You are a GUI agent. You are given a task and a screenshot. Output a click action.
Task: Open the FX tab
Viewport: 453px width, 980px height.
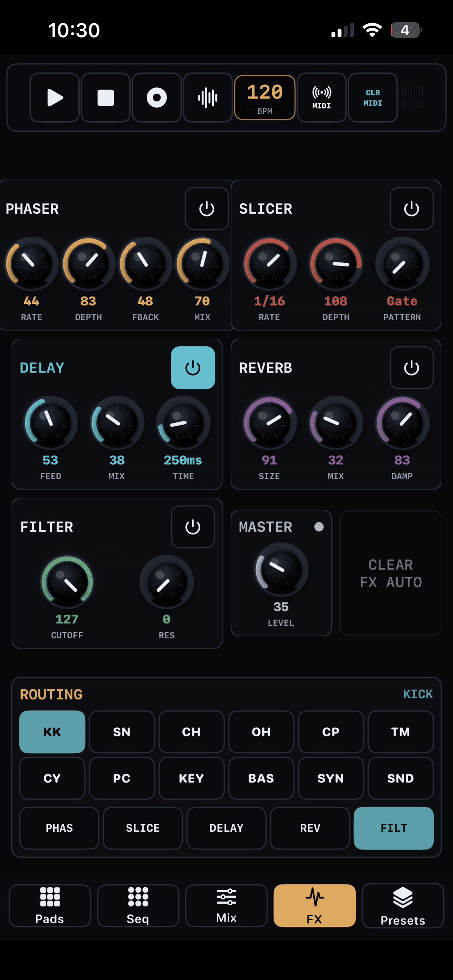(314, 905)
